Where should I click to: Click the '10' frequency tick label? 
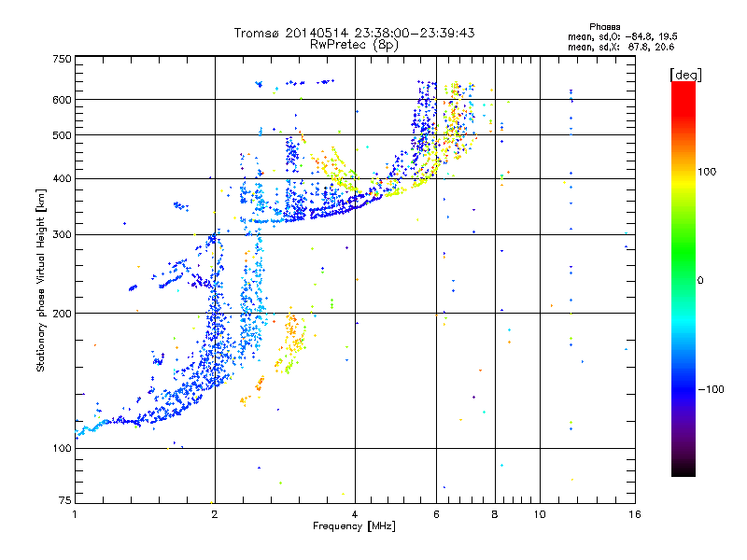pyautogui.click(x=540, y=514)
